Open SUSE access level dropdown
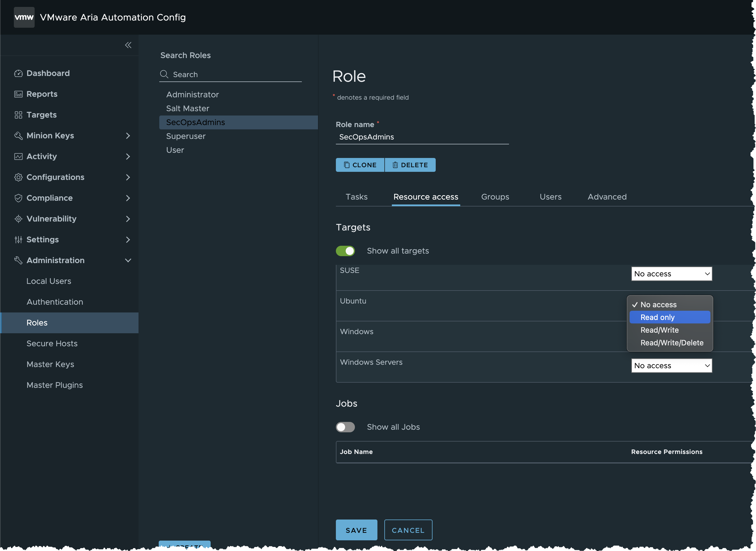 671,274
